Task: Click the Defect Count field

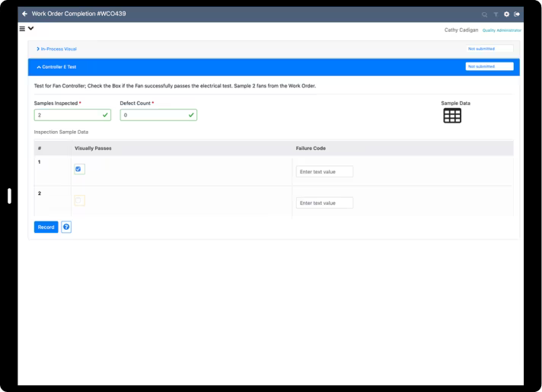Action: 158,115
